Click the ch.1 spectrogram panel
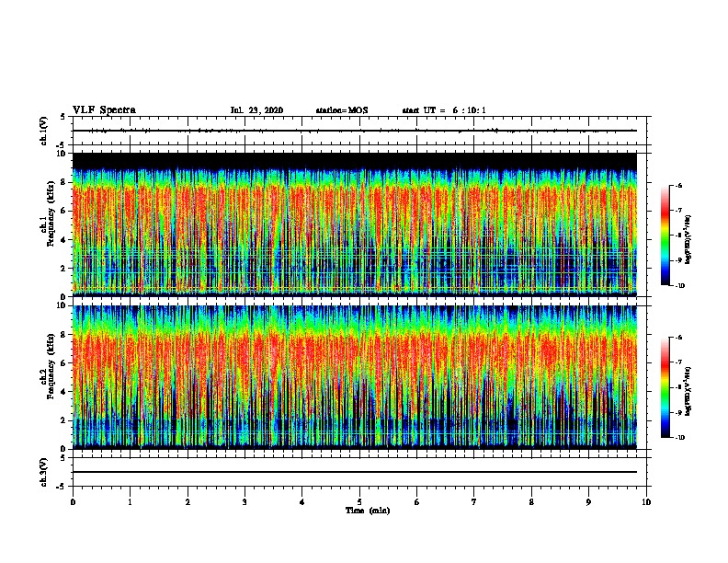 coord(355,224)
